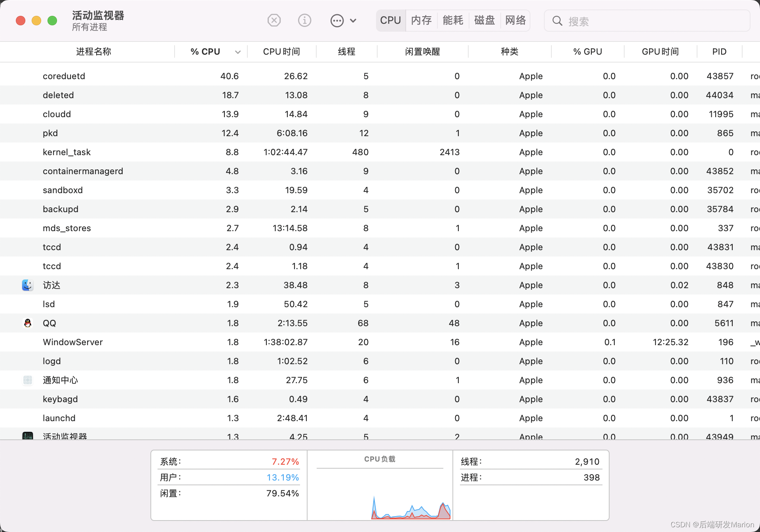The width and height of the screenshot is (760, 532).
Task: Switch to the 能耗 tab
Action: 453,20
